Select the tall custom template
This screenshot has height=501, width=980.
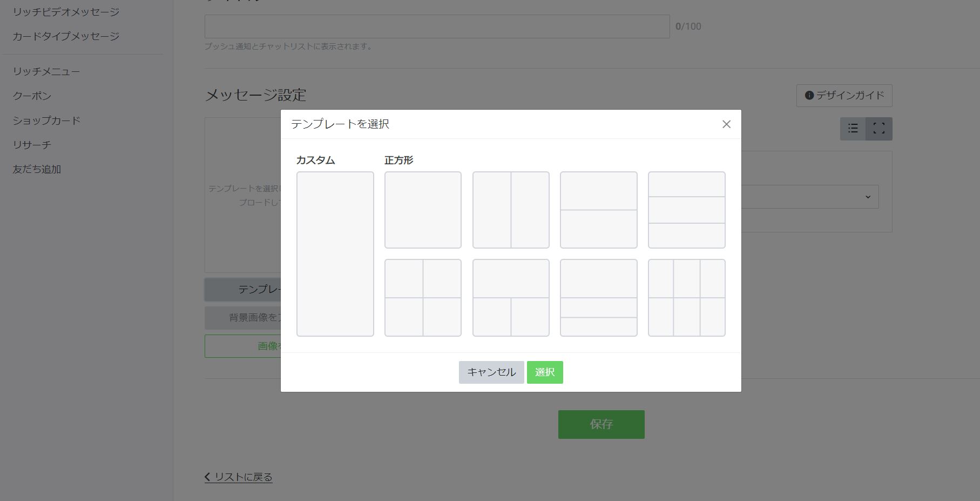tap(335, 254)
